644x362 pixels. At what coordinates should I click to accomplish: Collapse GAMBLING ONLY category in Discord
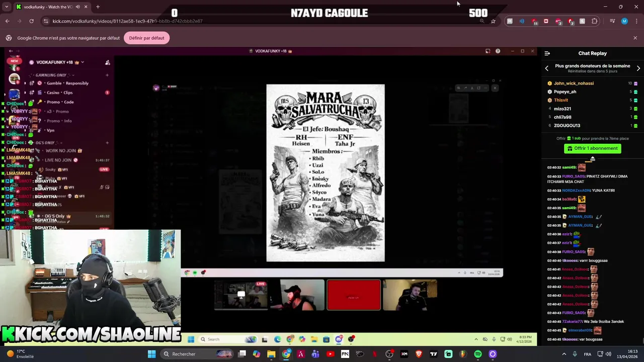pyautogui.click(x=51, y=75)
